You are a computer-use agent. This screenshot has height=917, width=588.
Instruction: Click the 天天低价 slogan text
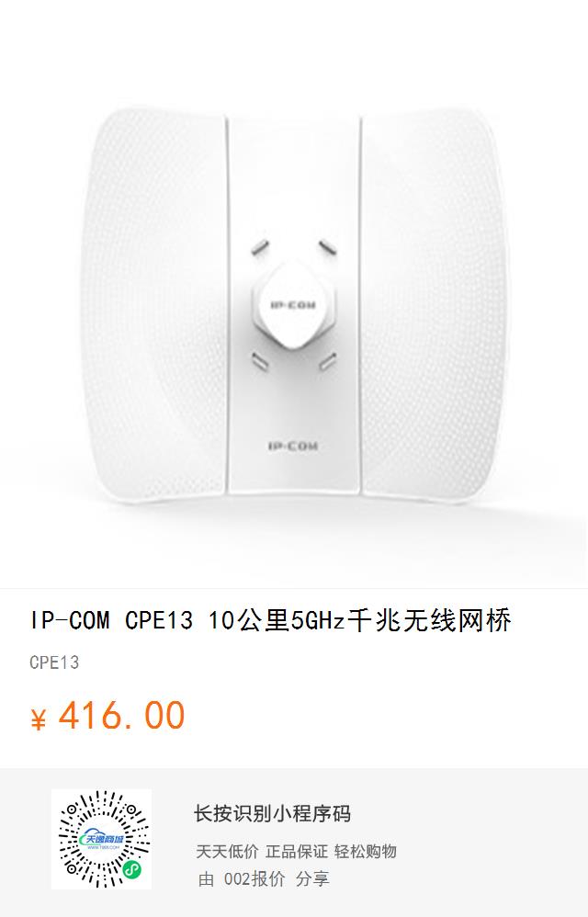click(x=227, y=851)
